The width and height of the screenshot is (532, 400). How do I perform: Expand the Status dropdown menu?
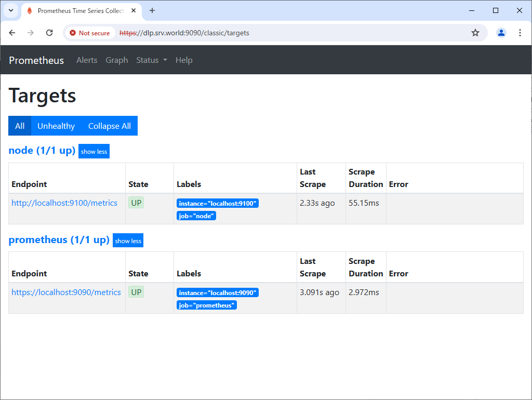point(152,60)
